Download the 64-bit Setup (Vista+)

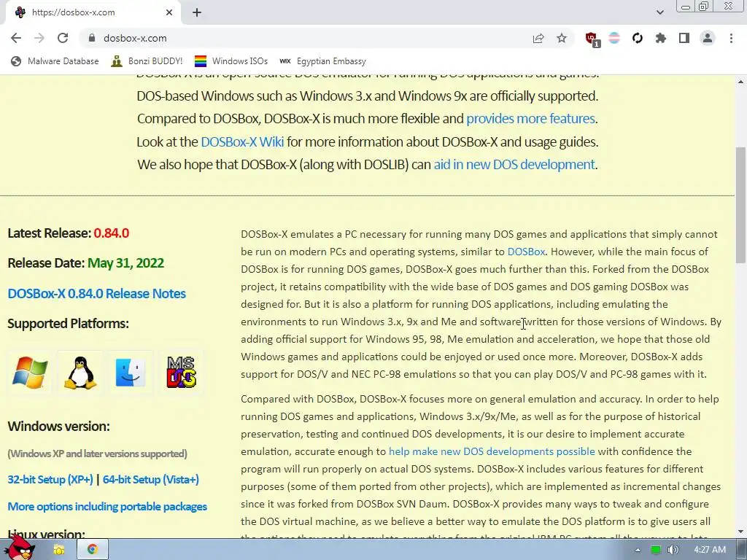click(x=150, y=480)
